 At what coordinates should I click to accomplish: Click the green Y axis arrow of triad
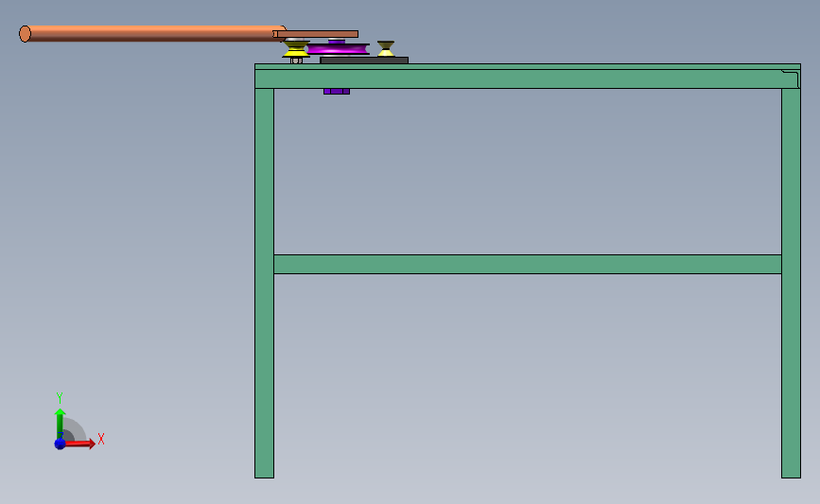pos(61,424)
